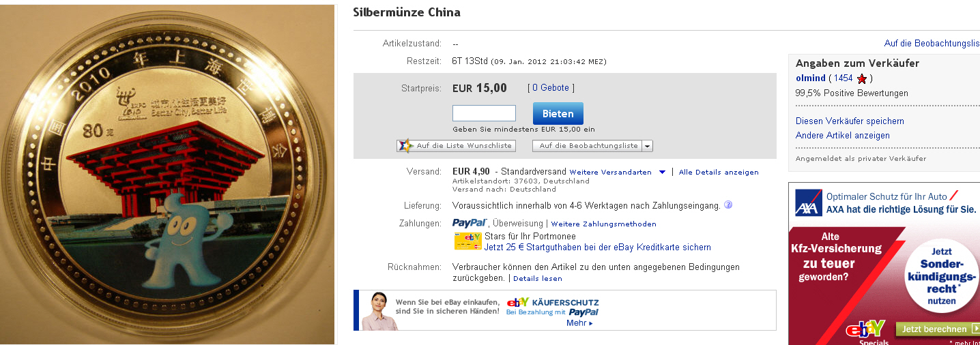The width and height of the screenshot is (980, 345).
Task: Click the help question mark by Lieferung
Action: [728, 205]
